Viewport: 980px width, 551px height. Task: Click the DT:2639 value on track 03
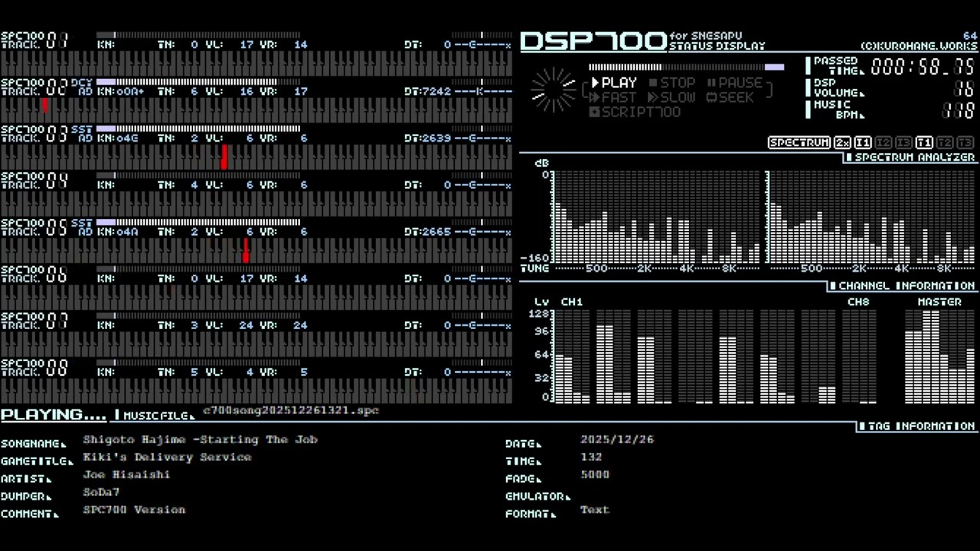tap(427, 138)
